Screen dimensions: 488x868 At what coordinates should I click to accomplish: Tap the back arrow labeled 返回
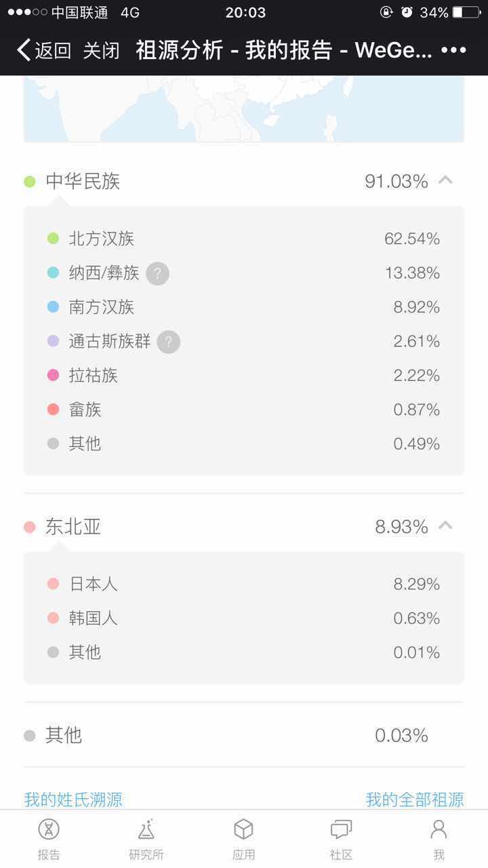[x=43, y=50]
